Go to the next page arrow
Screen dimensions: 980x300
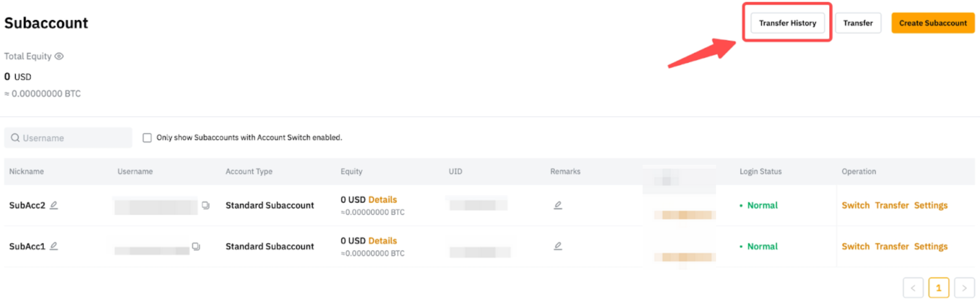pyautogui.click(x=964, y=288)
